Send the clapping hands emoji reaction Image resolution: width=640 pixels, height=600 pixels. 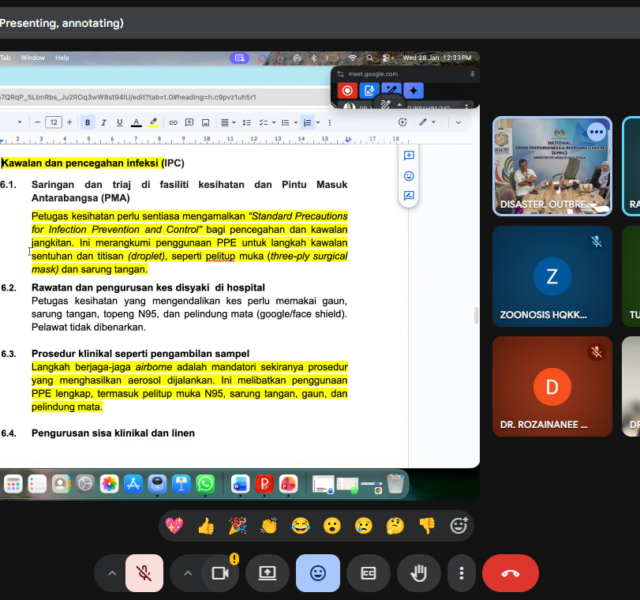(268, 525)
